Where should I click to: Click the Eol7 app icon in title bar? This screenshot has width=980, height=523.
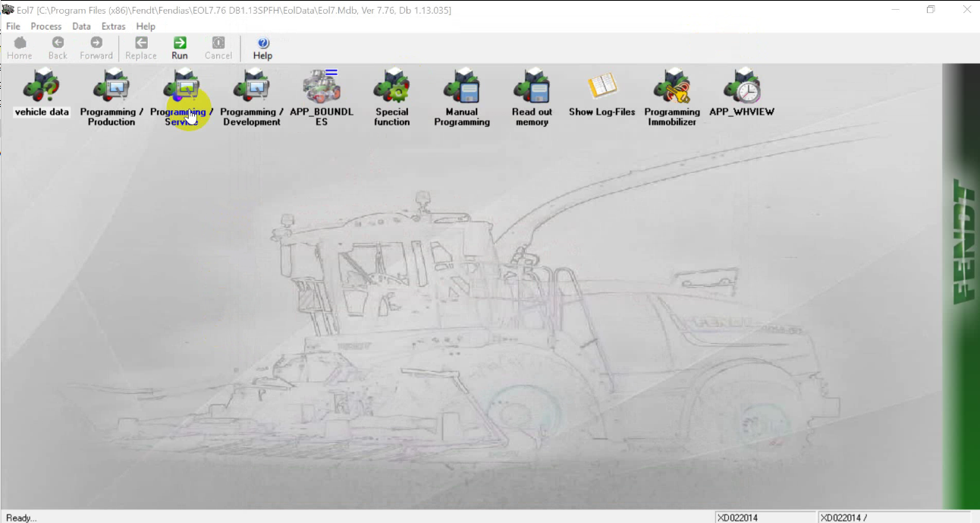[x=8, y=9]
